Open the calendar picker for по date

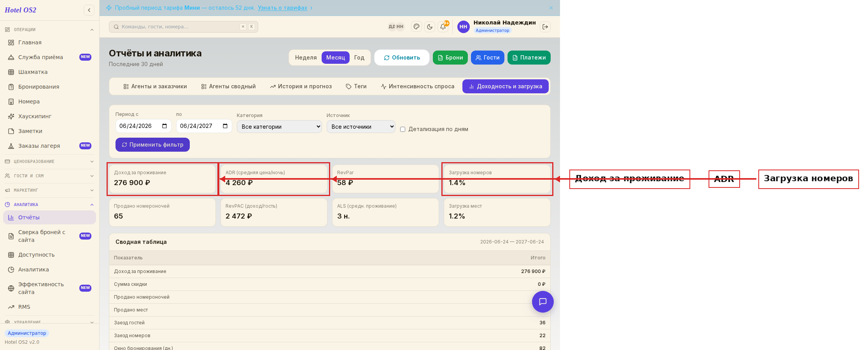225,126
